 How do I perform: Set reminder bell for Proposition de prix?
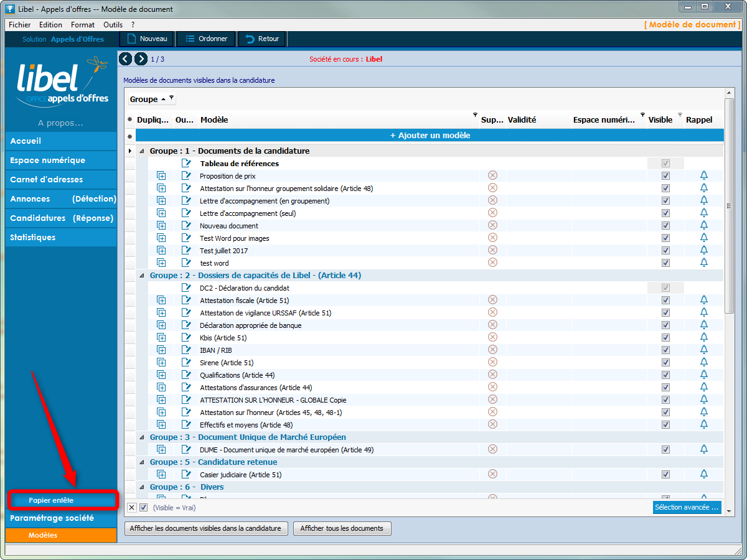click(704, 175)
